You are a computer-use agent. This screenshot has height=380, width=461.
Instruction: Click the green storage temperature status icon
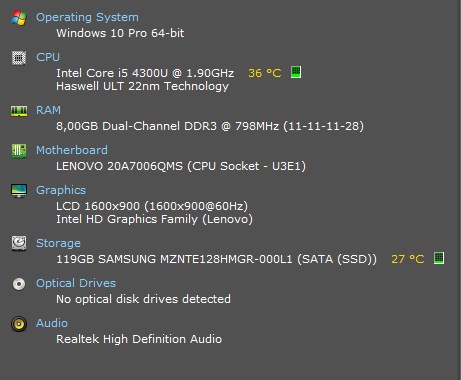(x=439, y=258)
